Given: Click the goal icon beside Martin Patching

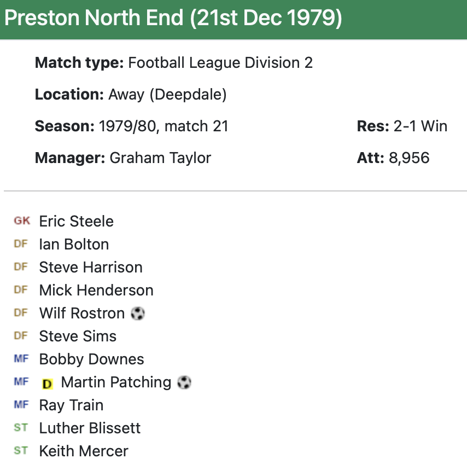Looking at the screenshot, I should pyautogui.click(x=184, y=382).
